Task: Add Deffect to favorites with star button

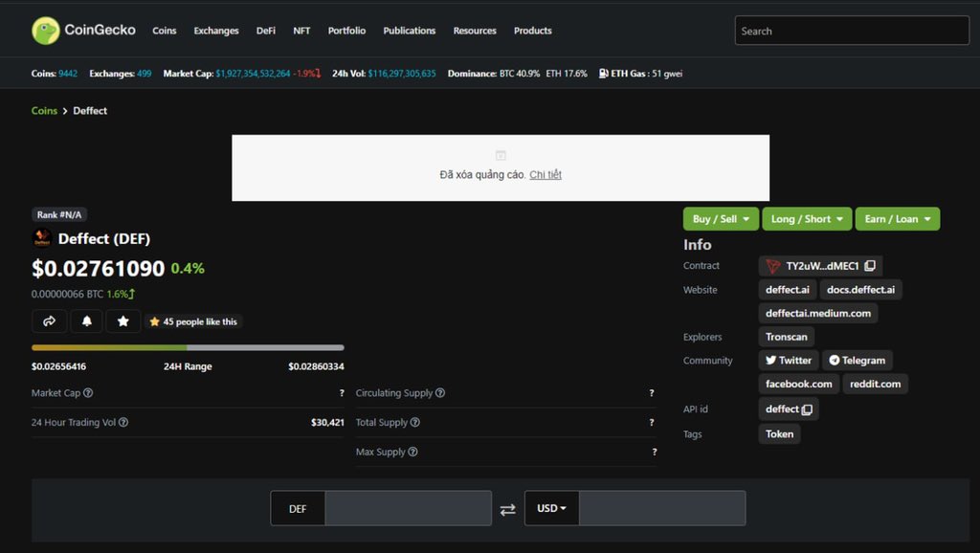Action: (x=123, y=321)
